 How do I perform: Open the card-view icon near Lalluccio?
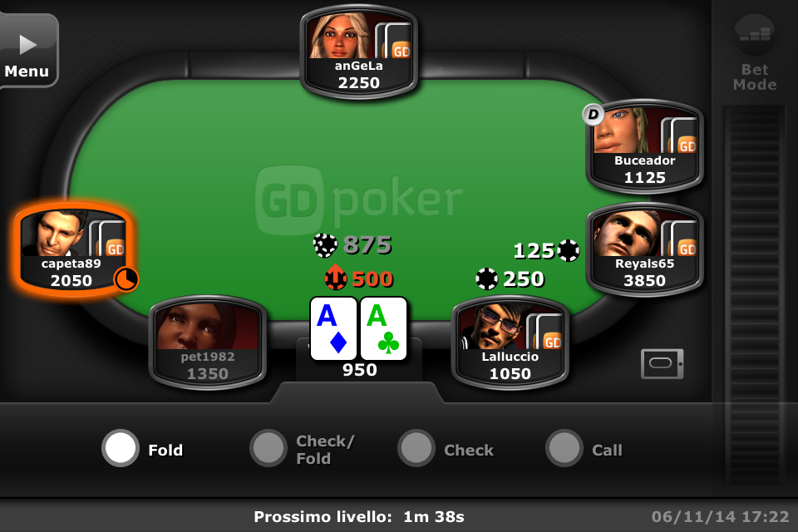[x=663, y=363]
